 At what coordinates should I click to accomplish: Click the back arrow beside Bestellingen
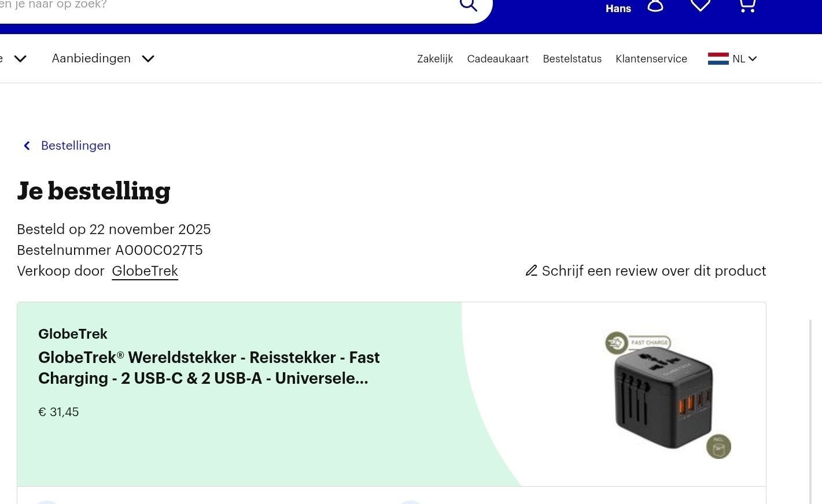click(x=27, y=146)
